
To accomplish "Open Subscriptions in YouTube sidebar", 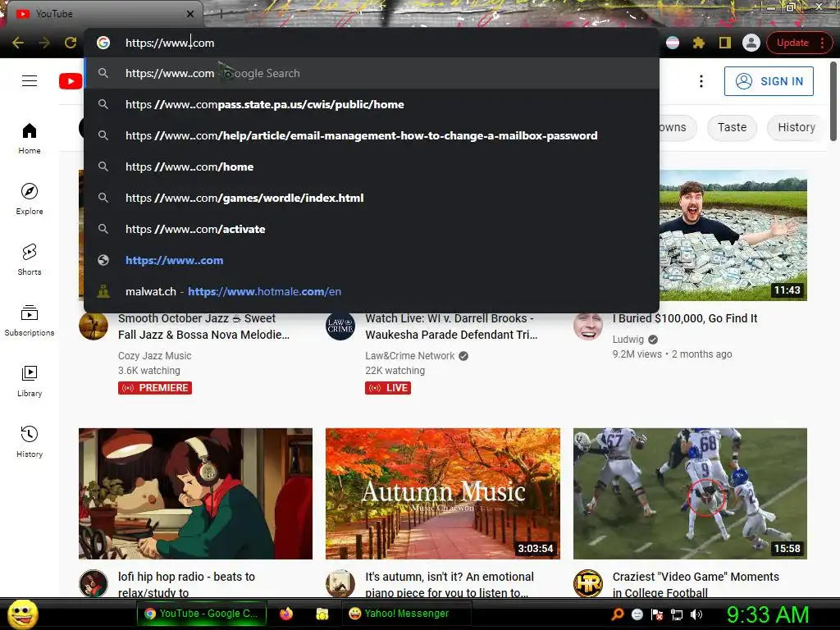I will [30, 321].
